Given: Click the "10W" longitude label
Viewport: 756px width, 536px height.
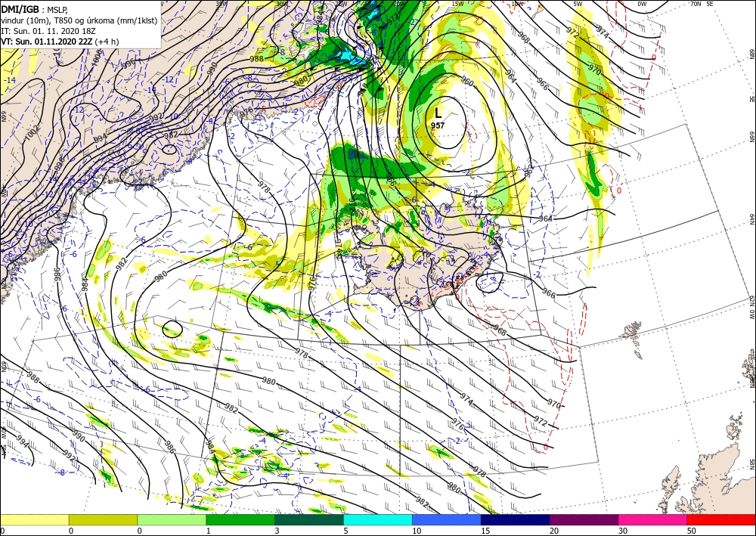Looking at the screenshot, I should coord(517,4).
